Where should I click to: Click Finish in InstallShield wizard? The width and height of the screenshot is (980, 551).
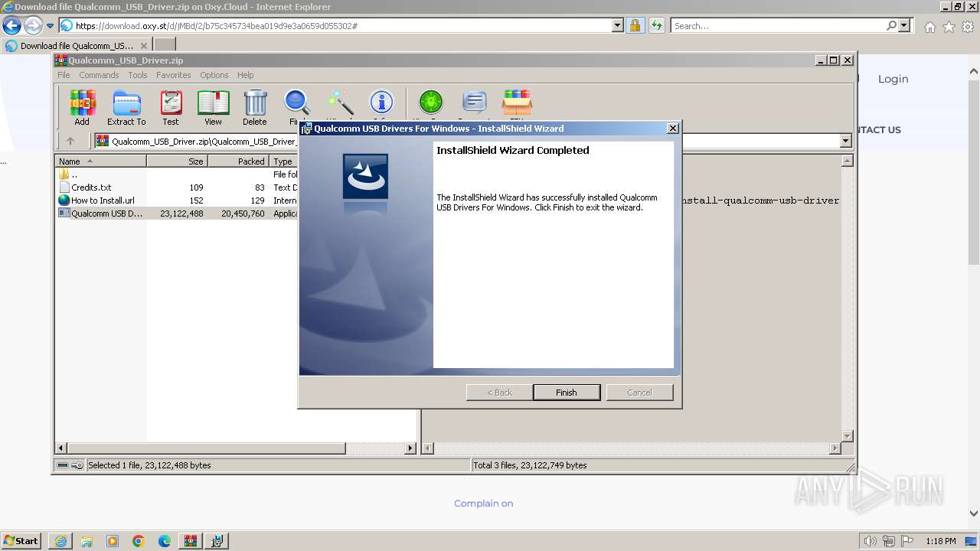tap(567, 393)
